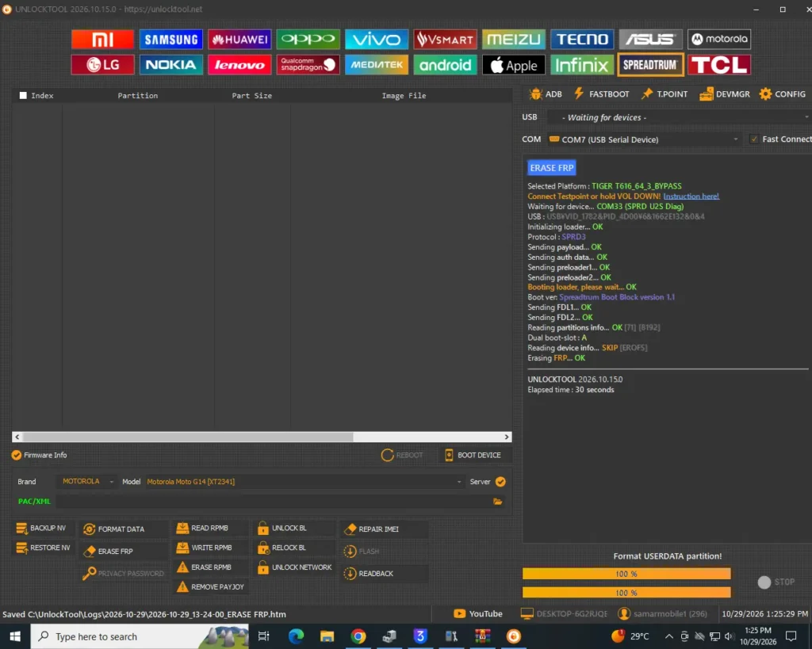Browse for PAC/XML file folder icon
The width and height of the screenshot is (812, 649).
pyautogui.click(x=498, y=502)
